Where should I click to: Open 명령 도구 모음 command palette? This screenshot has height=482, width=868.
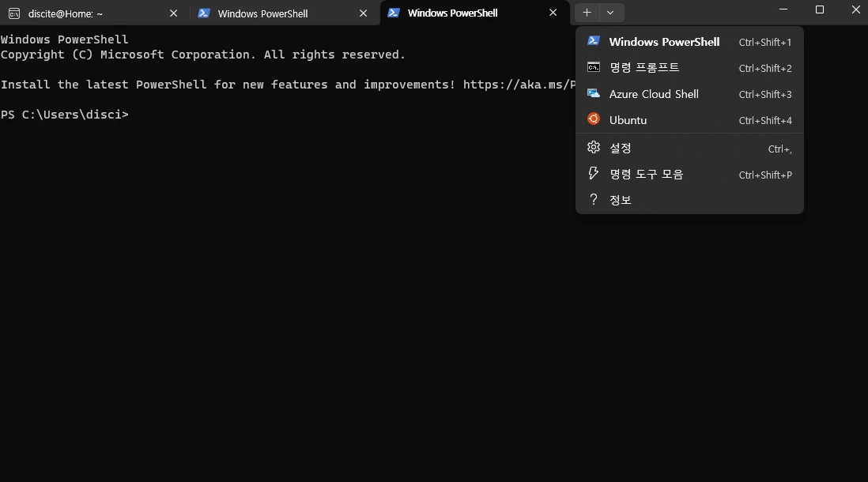click(690, 174)
